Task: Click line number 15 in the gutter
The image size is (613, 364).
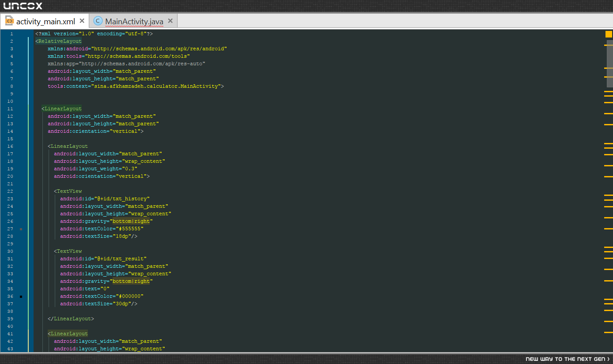Action: [x=10, y=139]
